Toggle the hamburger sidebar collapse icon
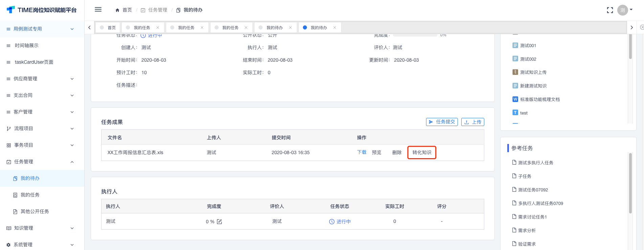This screenshot has width=644, height=250. pos(98,9)
